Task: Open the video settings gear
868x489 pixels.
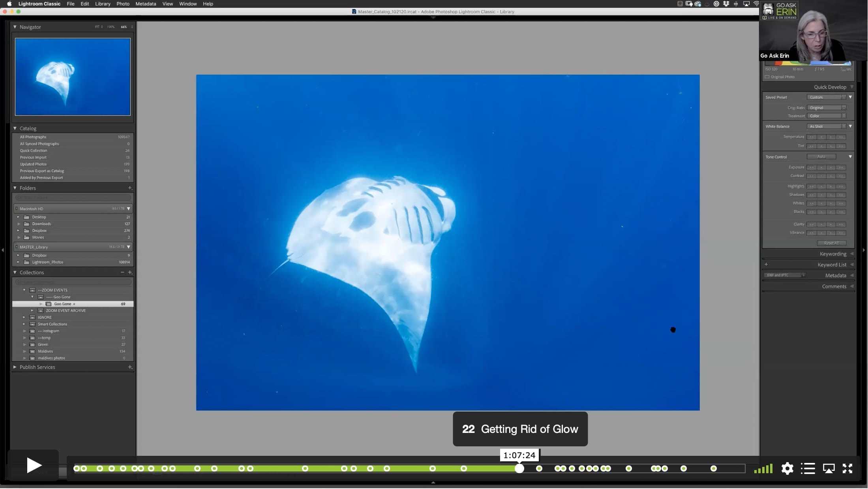Action: [x=787, y=468]
